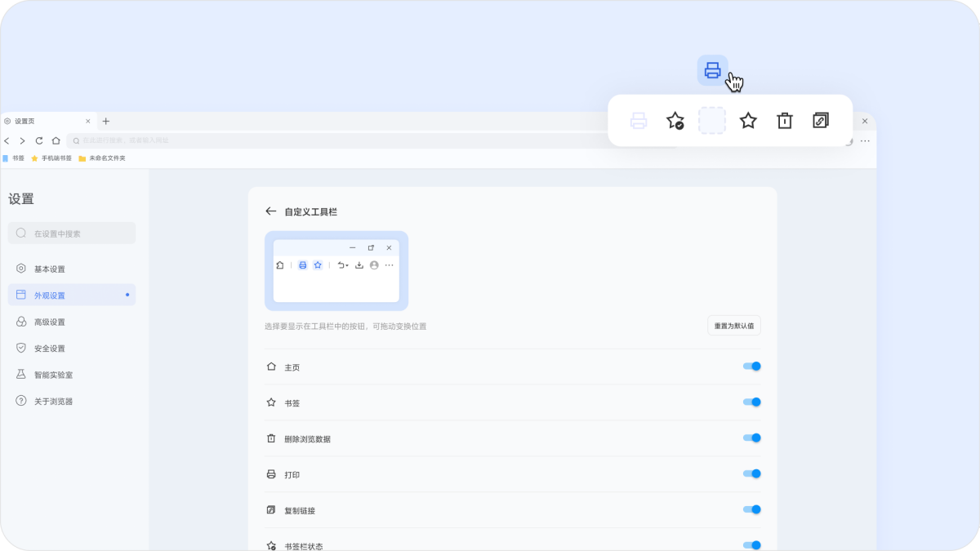Open the browser more options menu
The height and width of the screenshot is (551, 980).
(865, 140)
